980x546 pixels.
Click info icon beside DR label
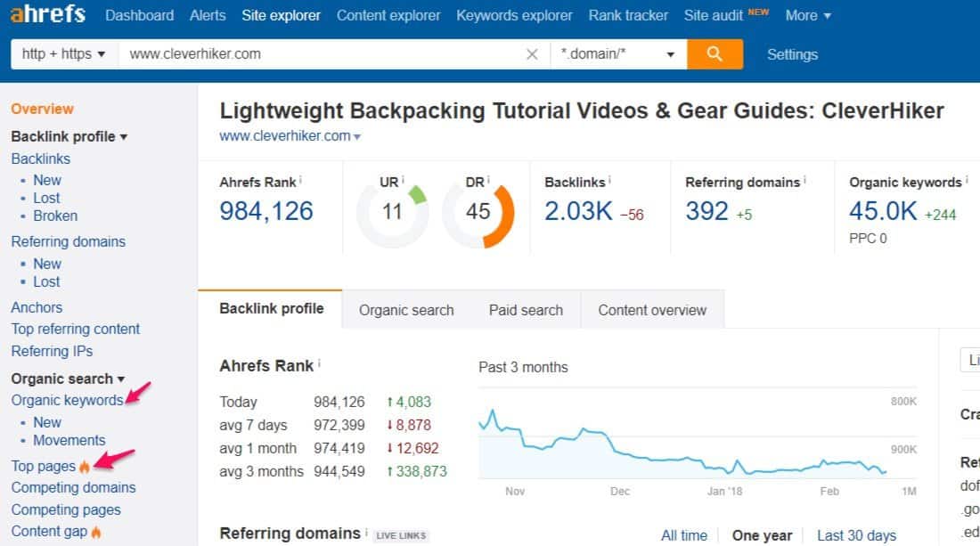(488, 180)
